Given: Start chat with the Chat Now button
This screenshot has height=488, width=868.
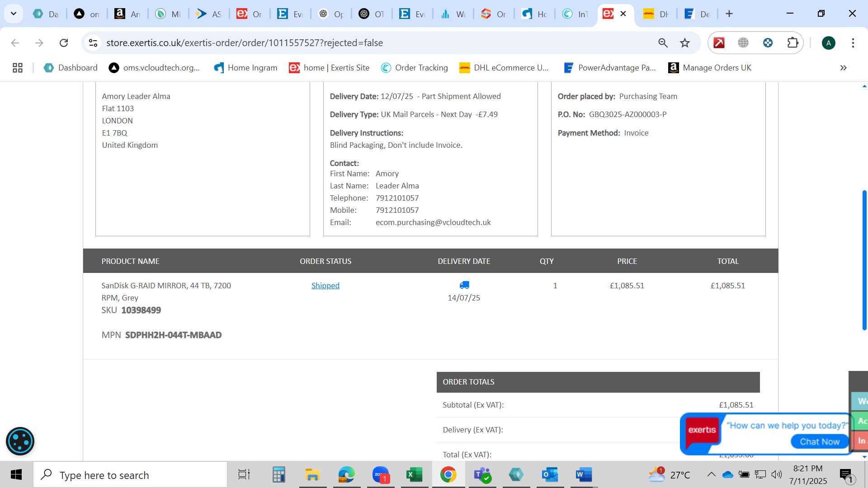Looking at the screenshot, I should point(819,441).
